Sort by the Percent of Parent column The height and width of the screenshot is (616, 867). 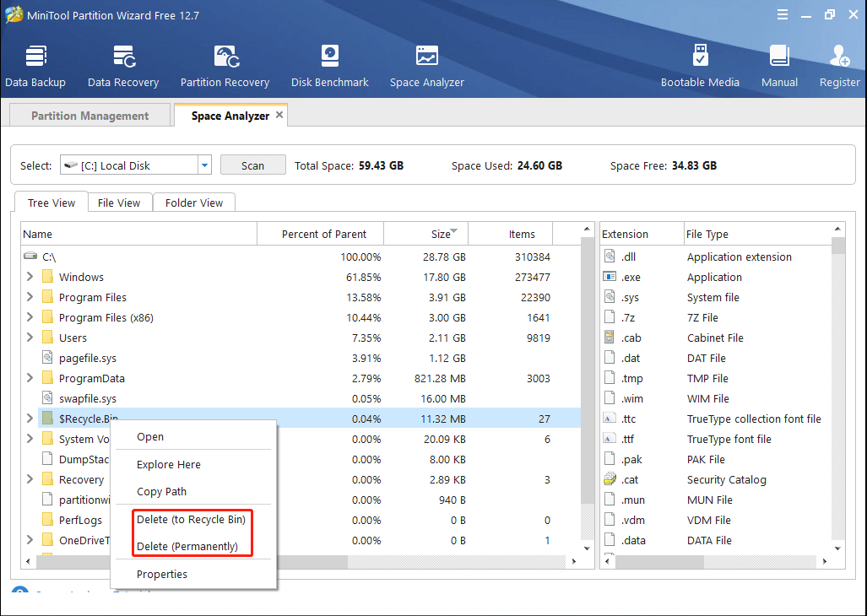tap(321, 234)
